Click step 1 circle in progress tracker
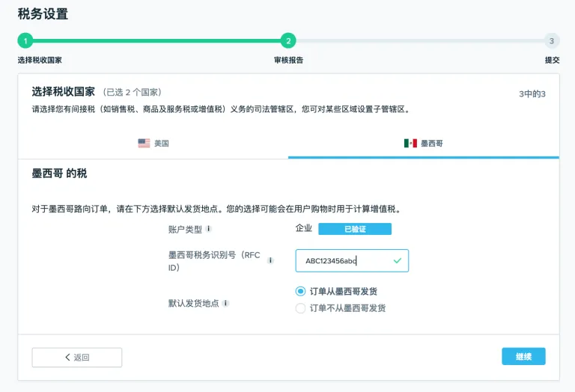The width and height of the screenshot is (575, 392). click(25, 40)
